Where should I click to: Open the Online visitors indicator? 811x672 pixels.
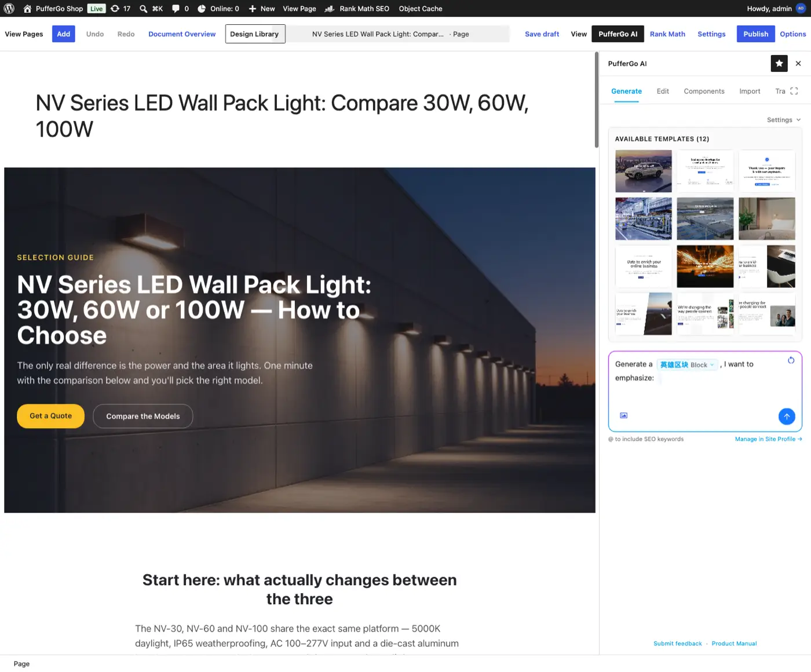218,9
